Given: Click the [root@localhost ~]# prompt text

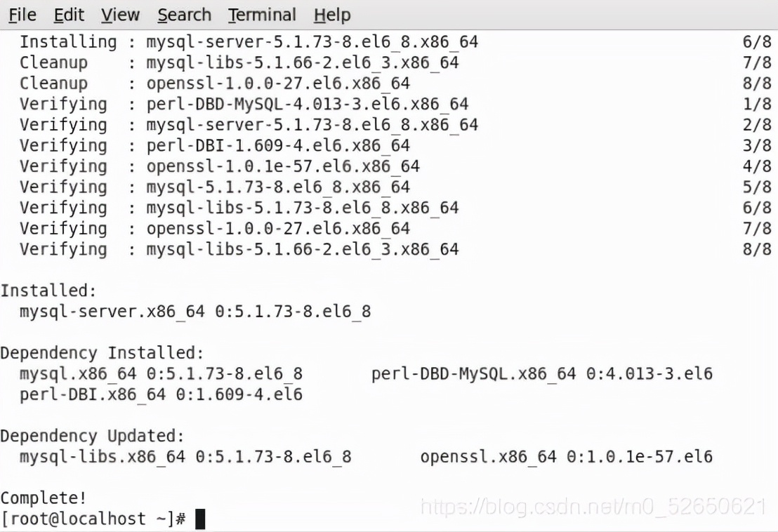Looking at the screenshot, I should pos(93,519).
